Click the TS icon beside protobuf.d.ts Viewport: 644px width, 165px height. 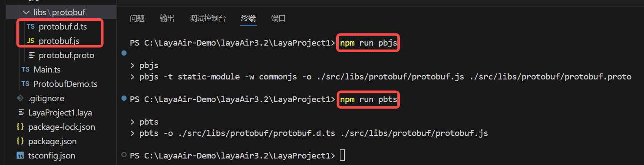(30, 26)
